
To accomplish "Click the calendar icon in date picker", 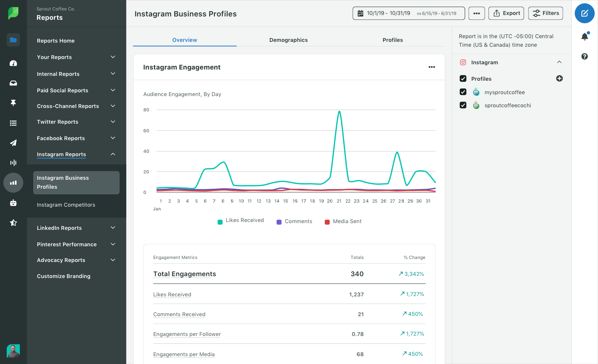I will pyautogui.click(x=360, y=13).
